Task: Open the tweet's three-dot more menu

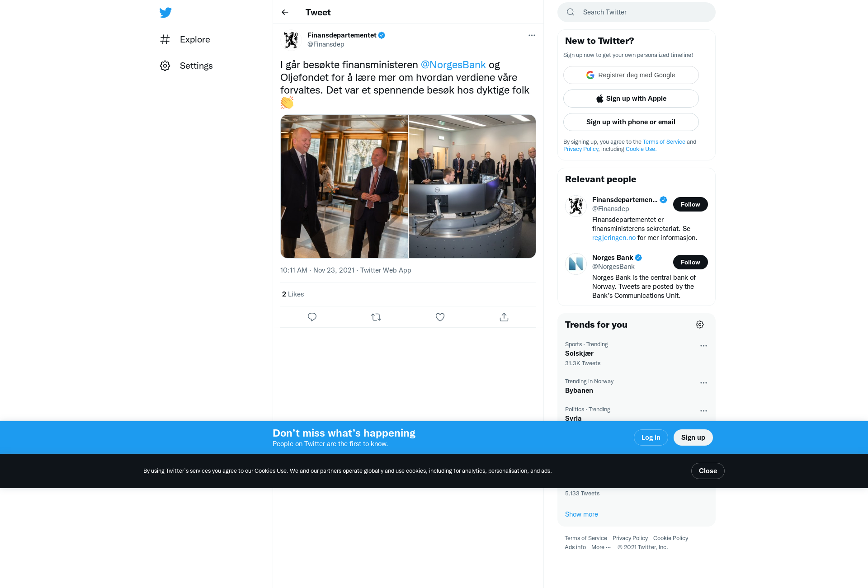Action: click(x=532, y=35)
